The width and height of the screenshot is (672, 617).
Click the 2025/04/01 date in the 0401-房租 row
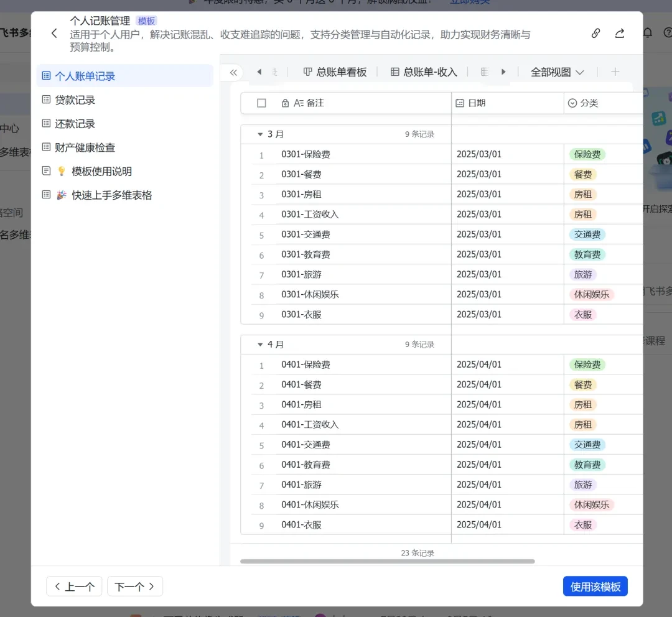point(478,404)
